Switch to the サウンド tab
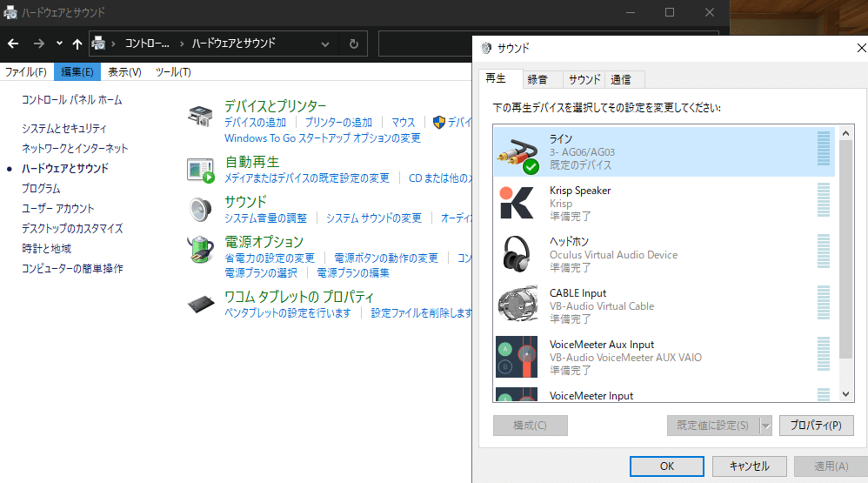Image resolution: width=868 pixels, height=483 pixels. click(584, 80)
